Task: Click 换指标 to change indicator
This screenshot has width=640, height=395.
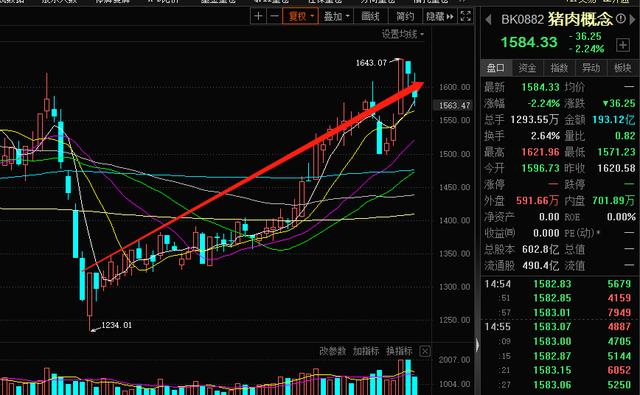Action: (399, 351)
